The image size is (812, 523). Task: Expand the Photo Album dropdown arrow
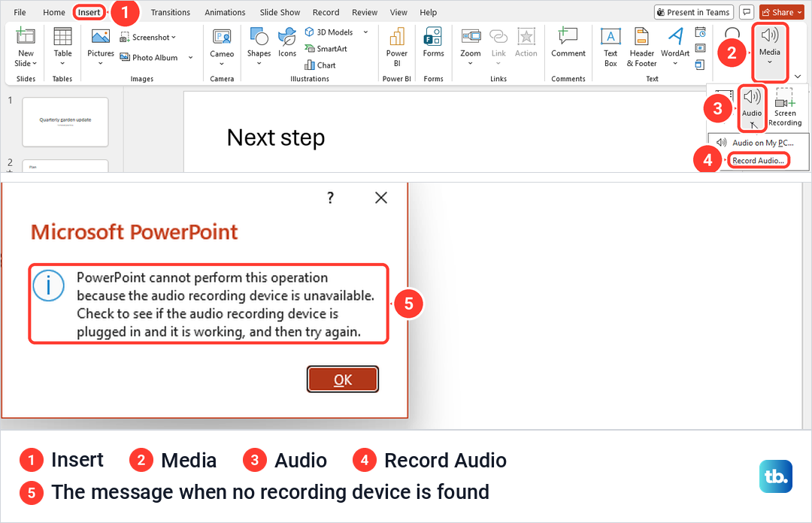point(190,57)
